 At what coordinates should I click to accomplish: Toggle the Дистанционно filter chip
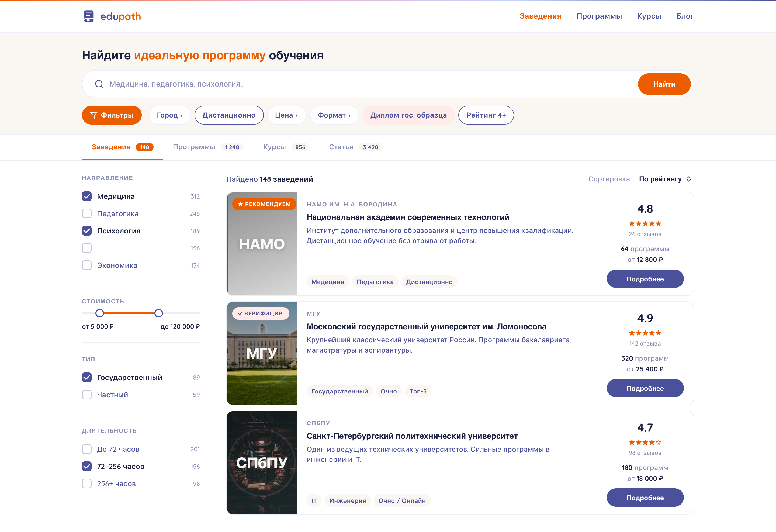(229, 115)
